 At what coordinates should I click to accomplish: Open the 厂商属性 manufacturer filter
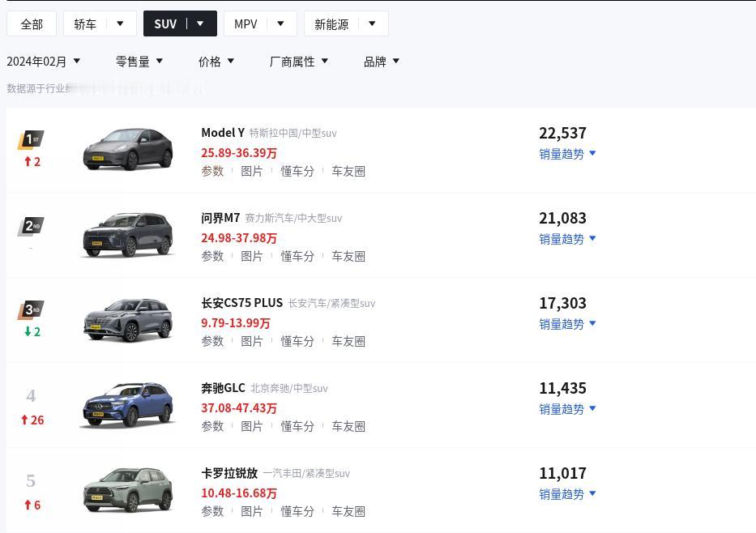tap(299, 62)
